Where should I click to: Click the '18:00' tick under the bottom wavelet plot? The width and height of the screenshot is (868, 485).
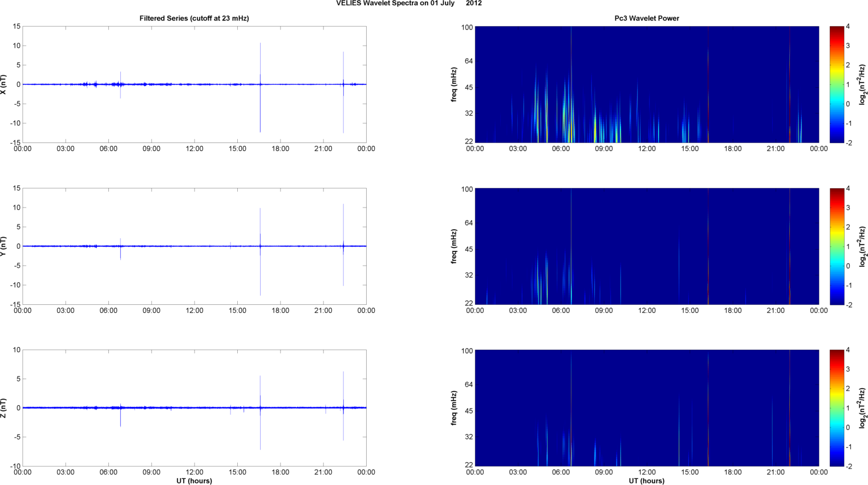[x=733, y=472]
